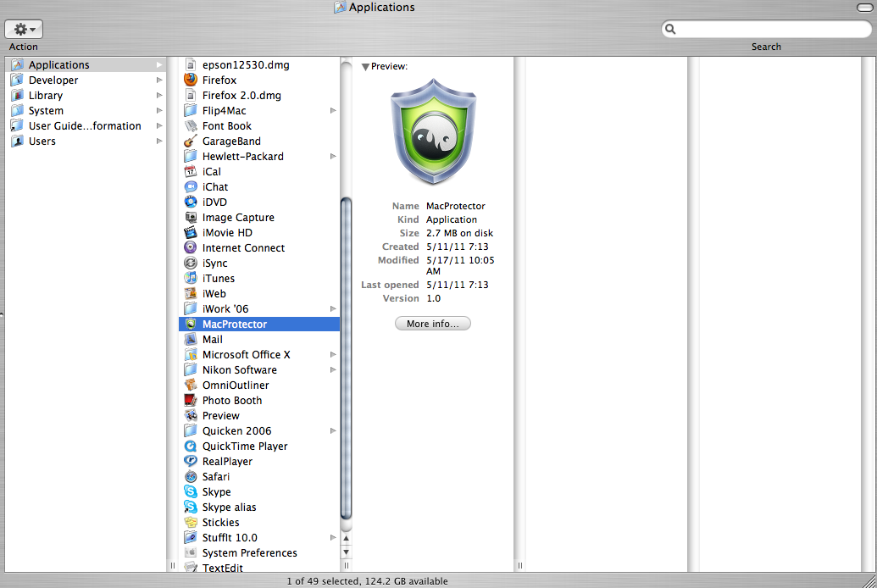This screenshot has height=588, width=877.
Task: Click the iDVD icon
Action: pos(191,202)
